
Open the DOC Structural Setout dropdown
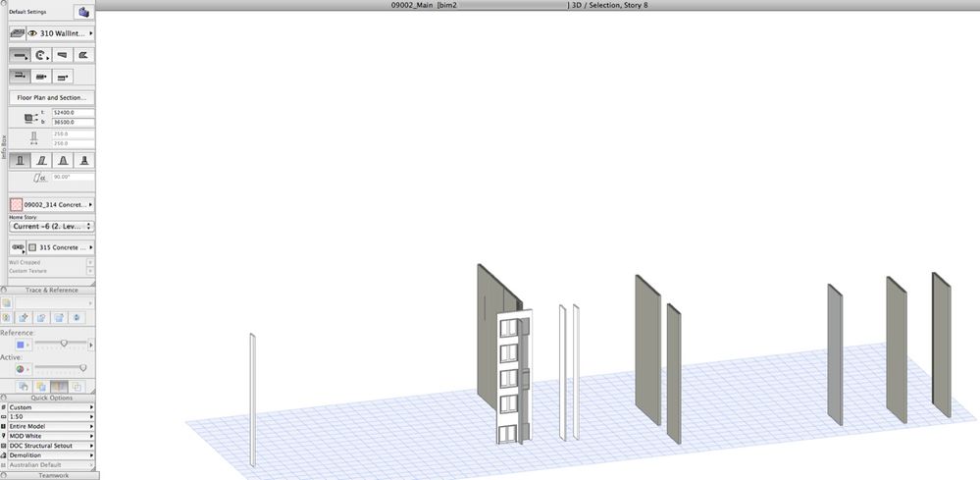click(x=51, y=446)
